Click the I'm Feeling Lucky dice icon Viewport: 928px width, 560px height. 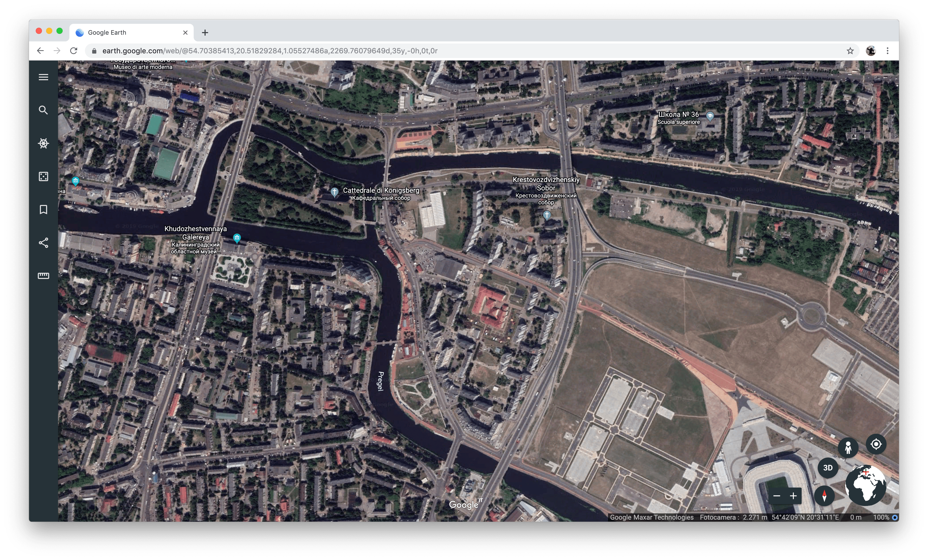pyautogui.click(x=43, y=176)
